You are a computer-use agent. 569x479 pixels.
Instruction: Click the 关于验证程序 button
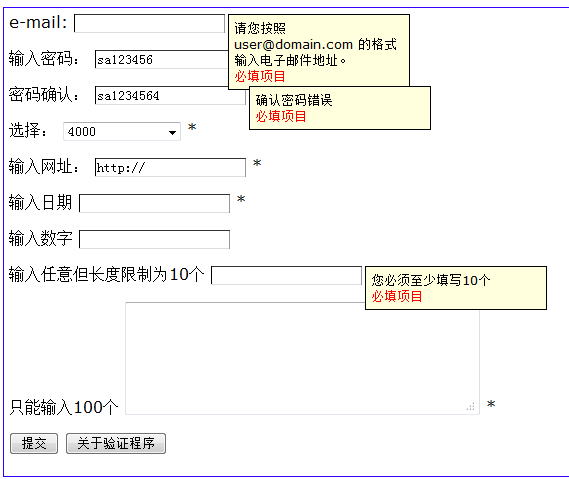[116, 443]
